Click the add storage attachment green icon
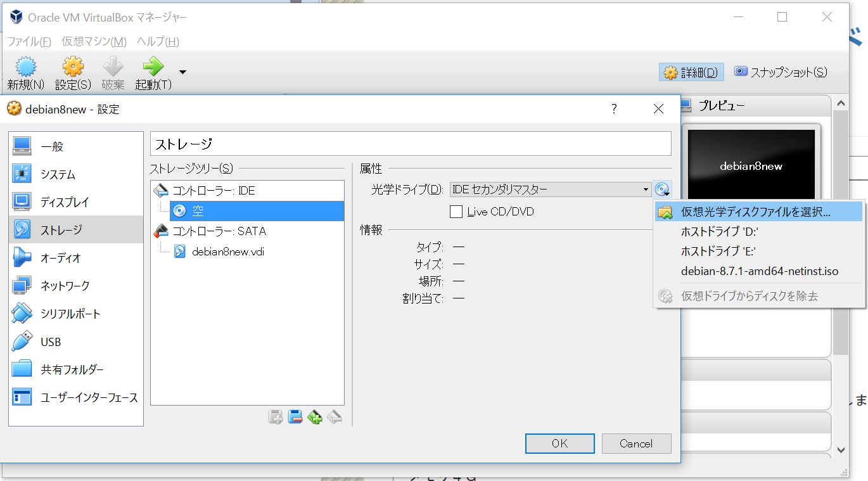 point(315,417)
